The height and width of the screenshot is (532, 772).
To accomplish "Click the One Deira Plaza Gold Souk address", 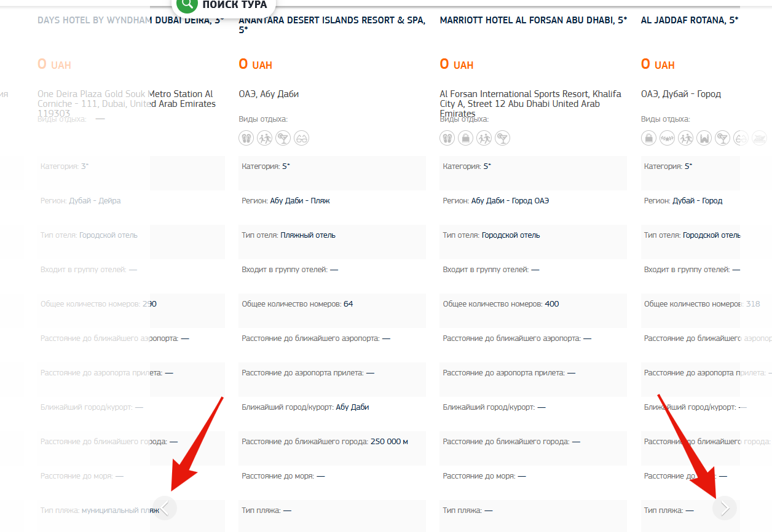I will (x=127, y=104).
